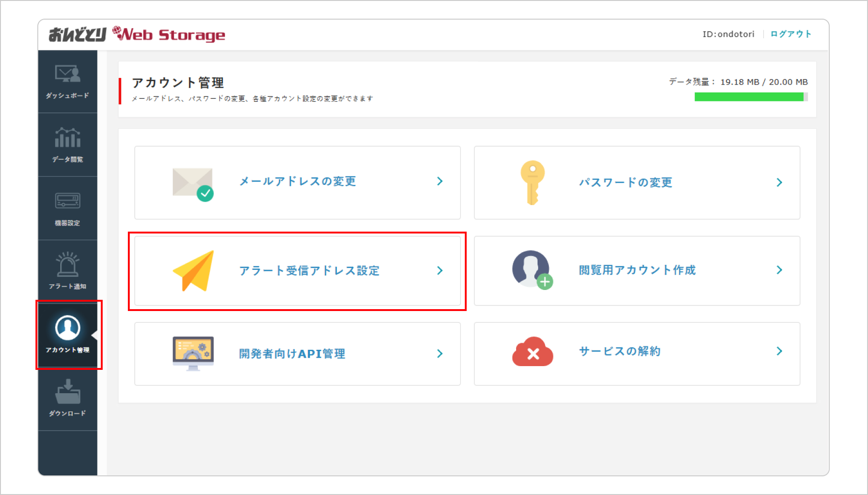Expand the サービスの解約 chevron arrow
This screenshot has width=868, height=495.
(x=779, y=351)
